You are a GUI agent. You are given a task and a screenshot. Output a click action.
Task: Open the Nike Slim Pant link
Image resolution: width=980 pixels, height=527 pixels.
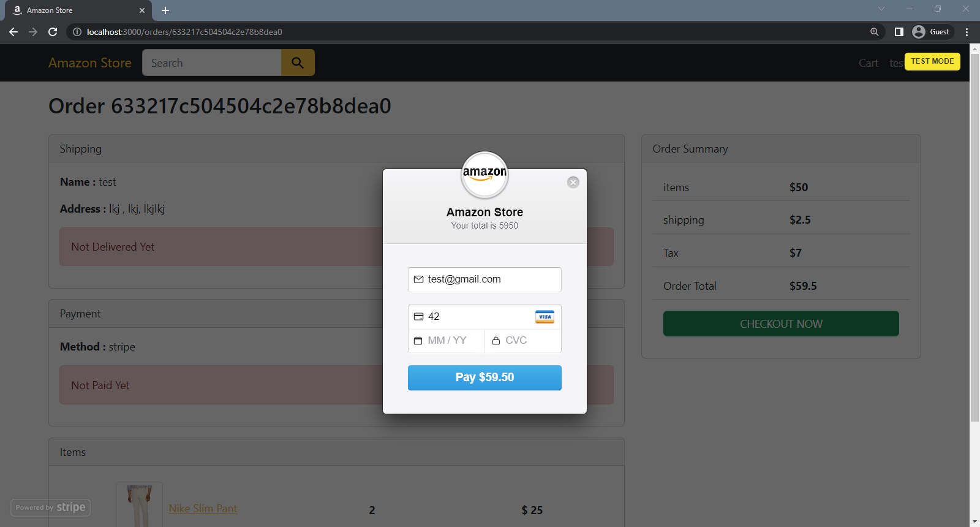click(203, 509)
